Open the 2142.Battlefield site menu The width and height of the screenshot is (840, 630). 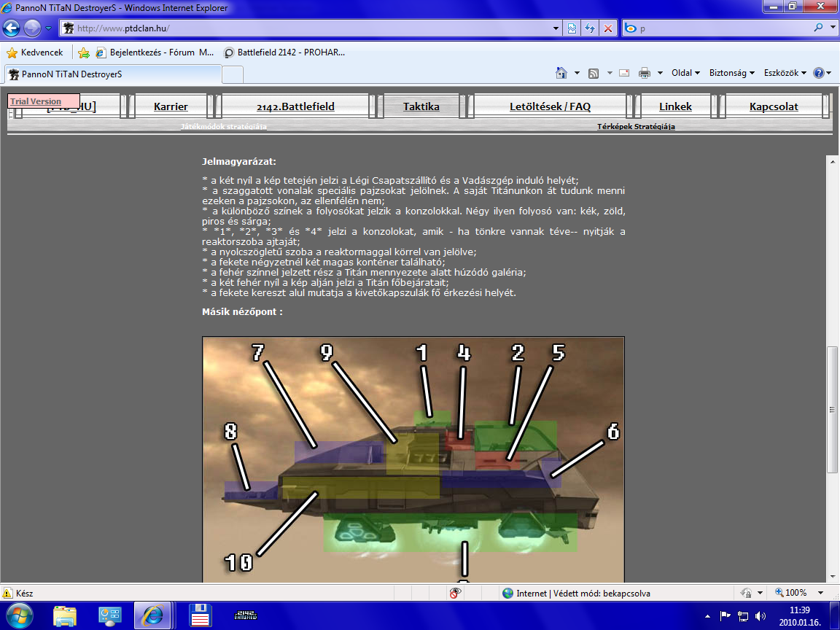click(295, 106)
